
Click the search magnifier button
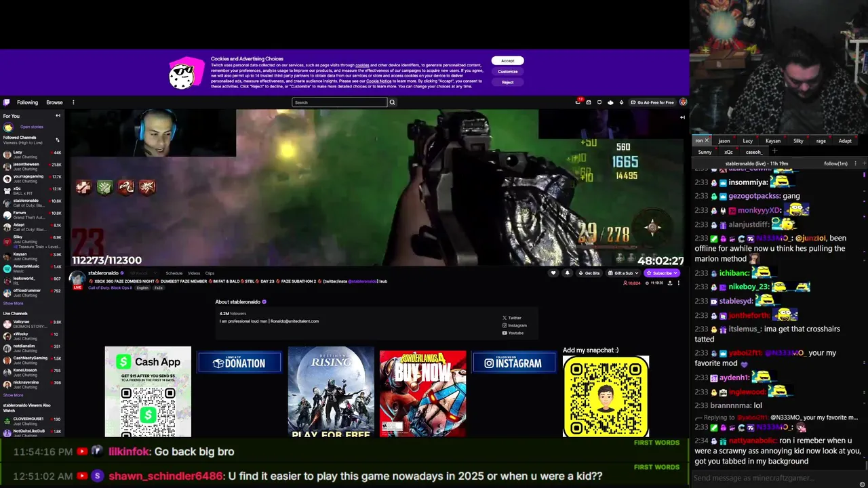(392, 102)
